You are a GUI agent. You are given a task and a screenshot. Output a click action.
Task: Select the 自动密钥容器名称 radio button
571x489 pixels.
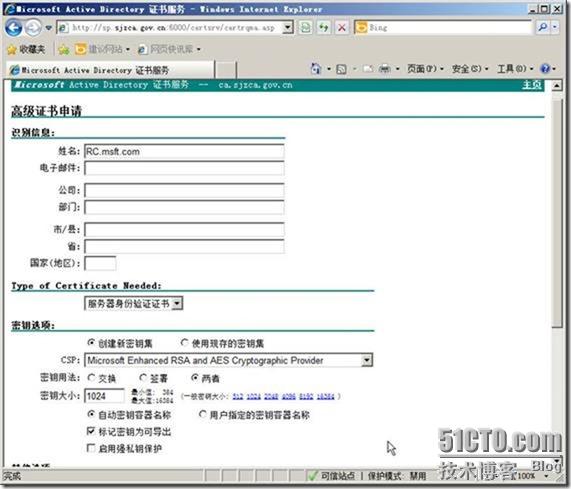[x=91, y=414]
